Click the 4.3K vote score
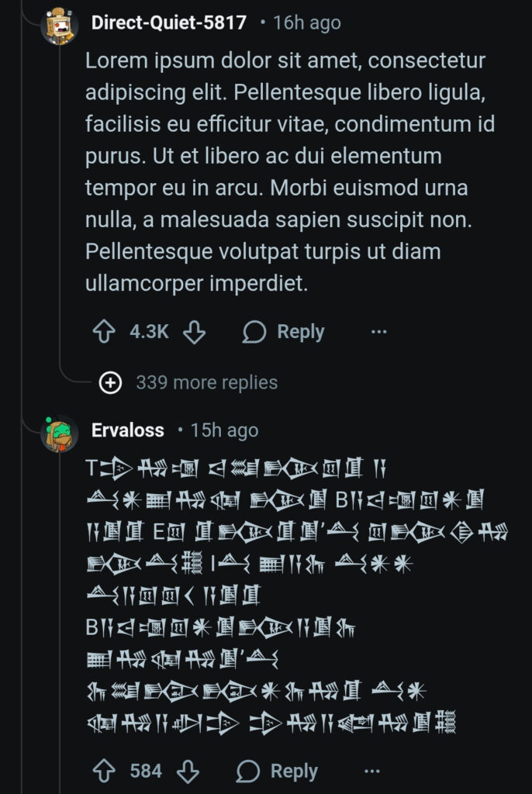Screen dimensions: 532x794 coord(149,332)
